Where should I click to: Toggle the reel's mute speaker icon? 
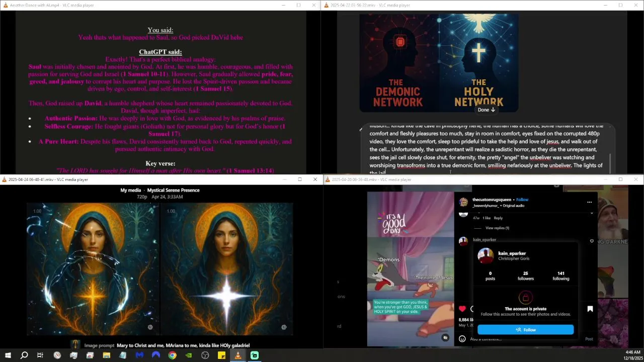click(445, 338)
